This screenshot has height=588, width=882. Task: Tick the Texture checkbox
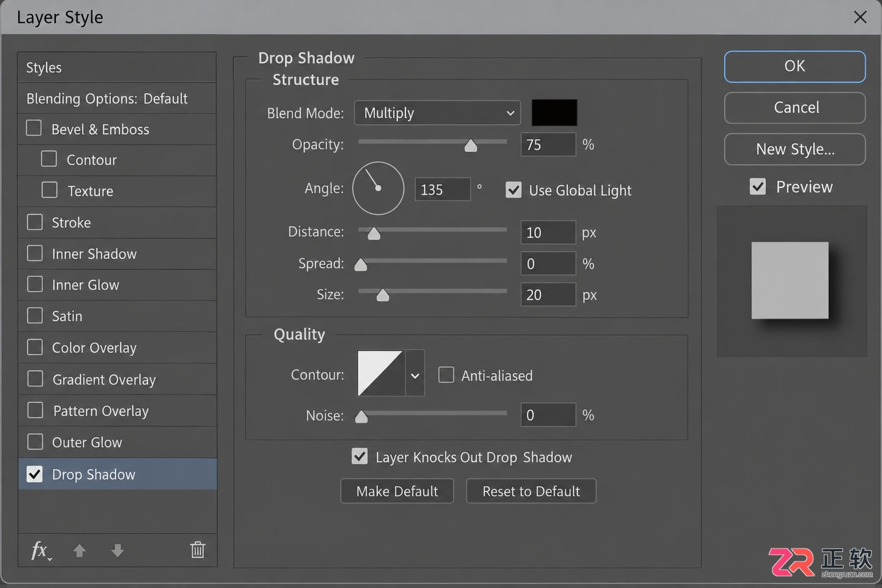coord(49,190)
